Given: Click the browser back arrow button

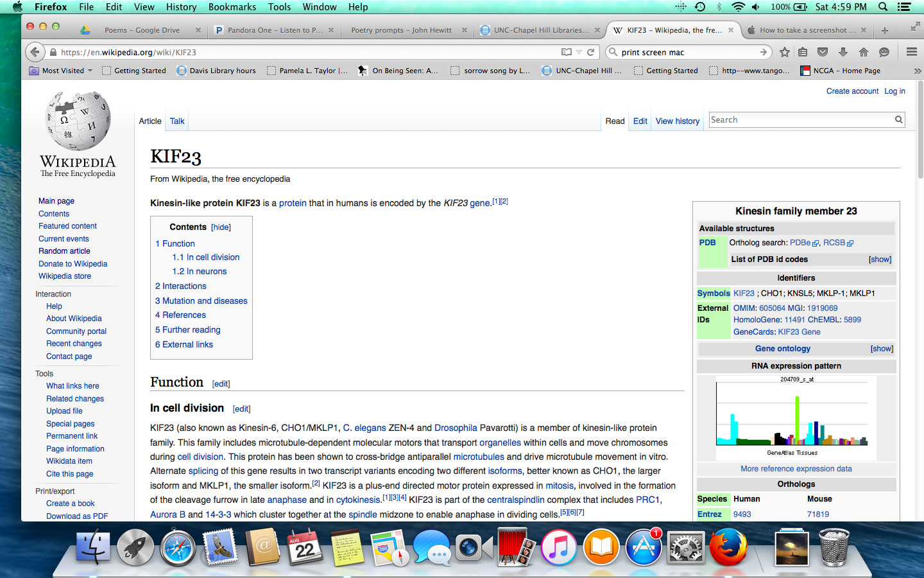Looking at the screenshot, I should (35, 52).
